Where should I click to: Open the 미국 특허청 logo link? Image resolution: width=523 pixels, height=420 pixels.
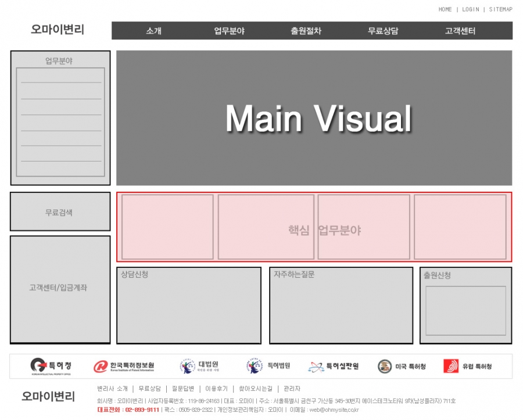pyautogui.click(x=402, y=367)
